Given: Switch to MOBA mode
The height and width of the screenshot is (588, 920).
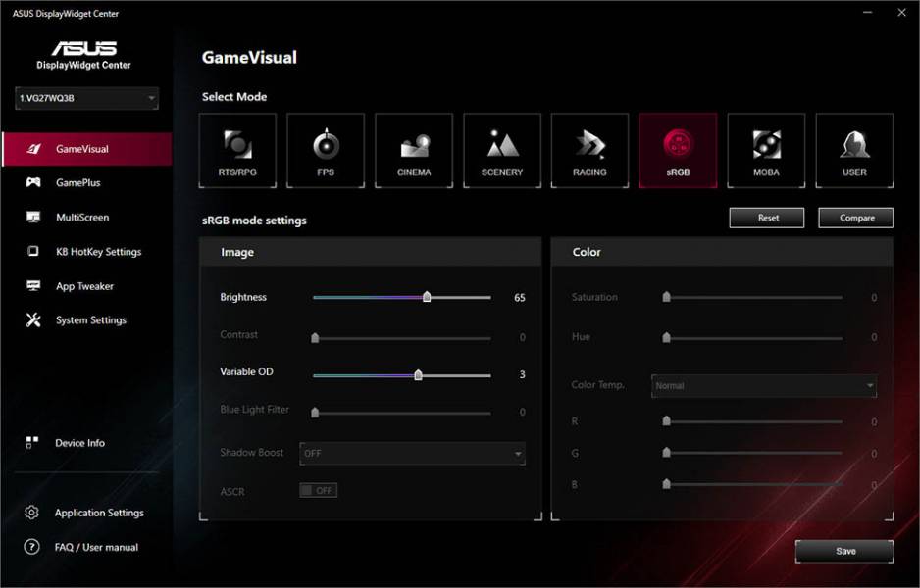Looking at the screenshot, I should [x=766, y=151].
